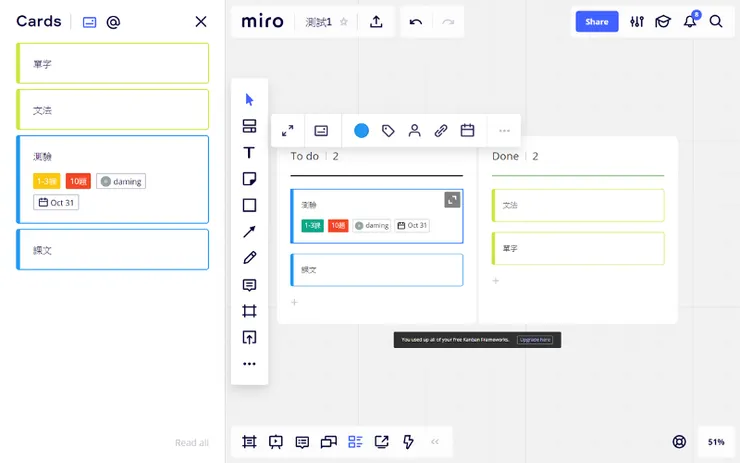740x463 pixels.
Task: Click Read all link
Action: coord(192,443)
